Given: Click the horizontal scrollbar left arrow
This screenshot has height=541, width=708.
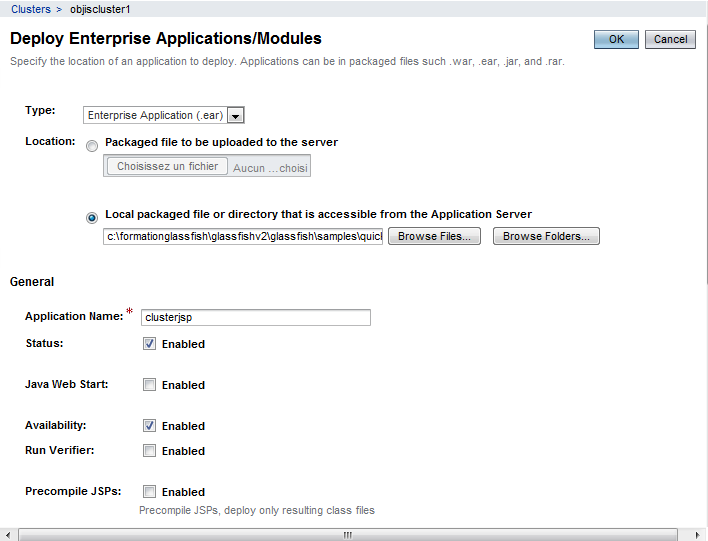Looking at the screenshot, I should point(8,534).
